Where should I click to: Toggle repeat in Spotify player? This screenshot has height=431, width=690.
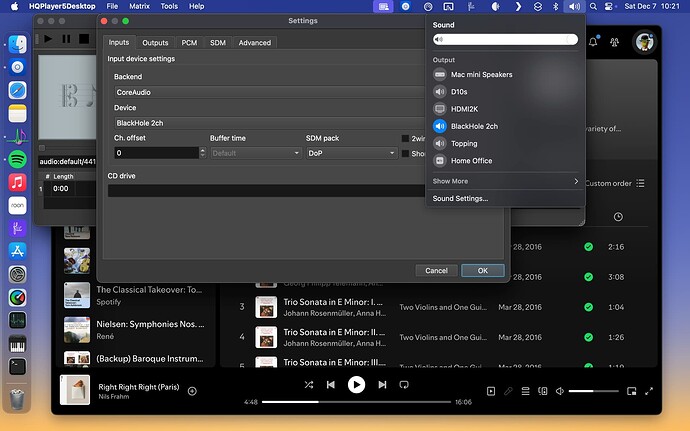404,385
